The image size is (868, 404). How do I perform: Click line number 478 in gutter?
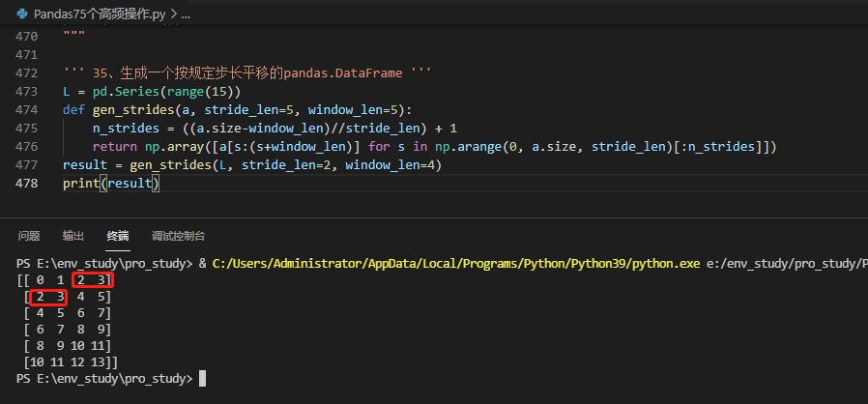tap(28, 184)
